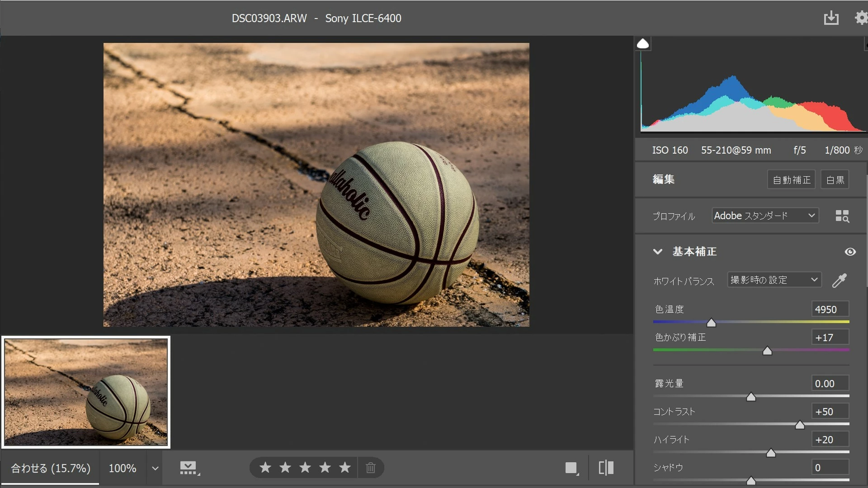Toggle highlight clipping warning triangle
Image resolution: width=868 pixels, height=488 pixels.
pos(643,44)
